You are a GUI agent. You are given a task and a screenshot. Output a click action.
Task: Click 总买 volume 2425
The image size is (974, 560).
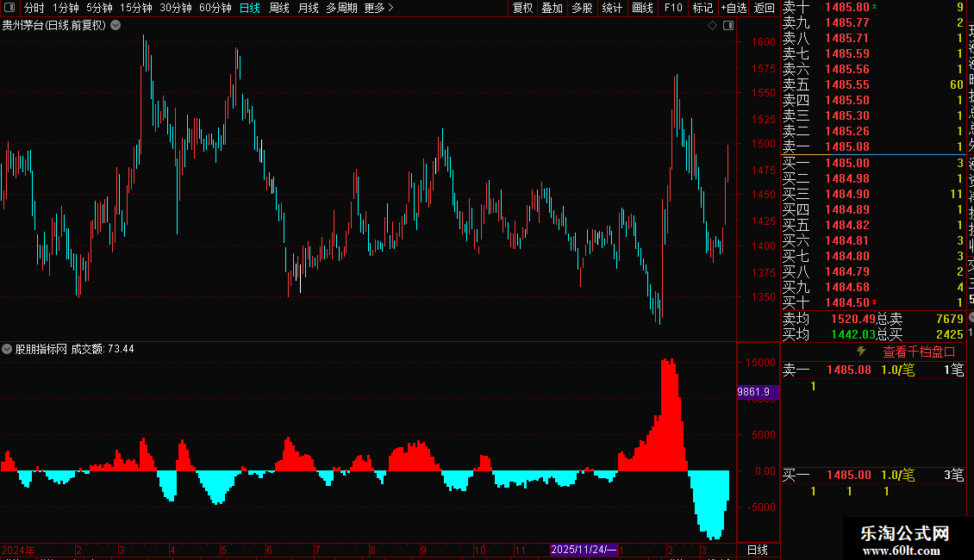click(950, 334)
